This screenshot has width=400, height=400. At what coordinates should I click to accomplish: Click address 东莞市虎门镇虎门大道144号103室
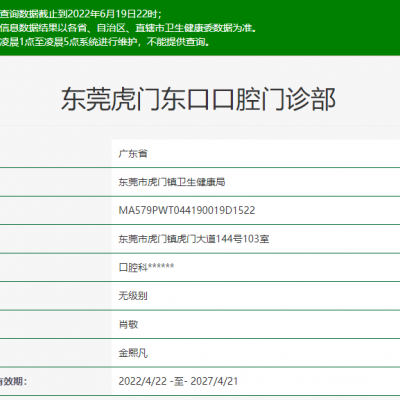click(194, 239)
